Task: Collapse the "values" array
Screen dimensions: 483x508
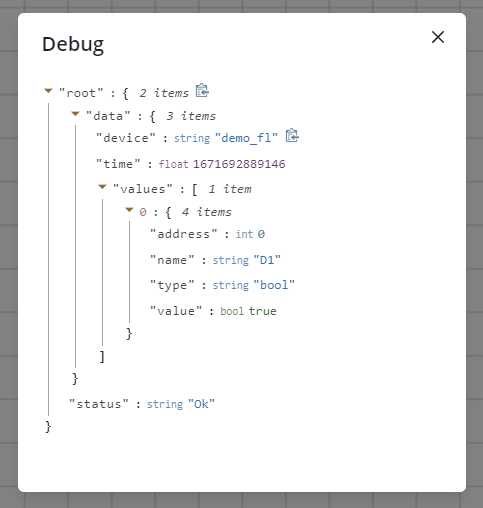Action: click(102, 187)
